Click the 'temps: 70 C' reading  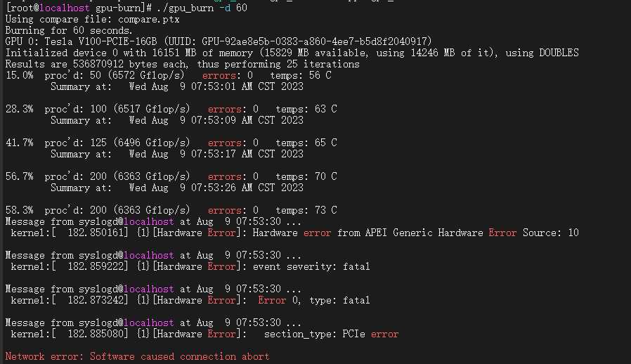[x=306, y=176]
